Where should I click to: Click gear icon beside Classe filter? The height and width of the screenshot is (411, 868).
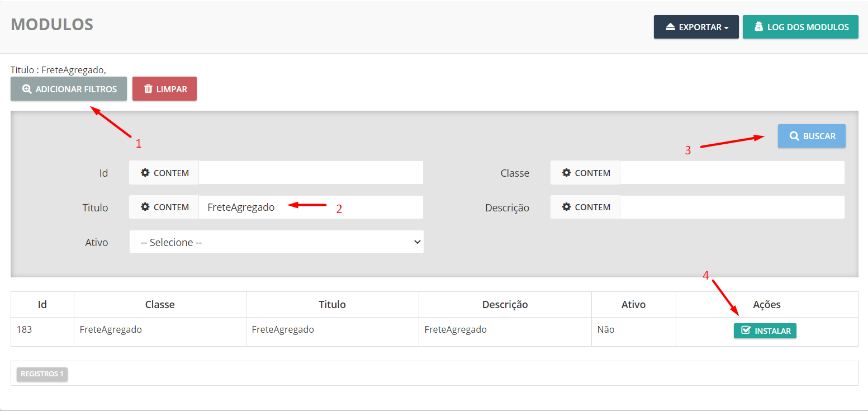coord(566,173)
